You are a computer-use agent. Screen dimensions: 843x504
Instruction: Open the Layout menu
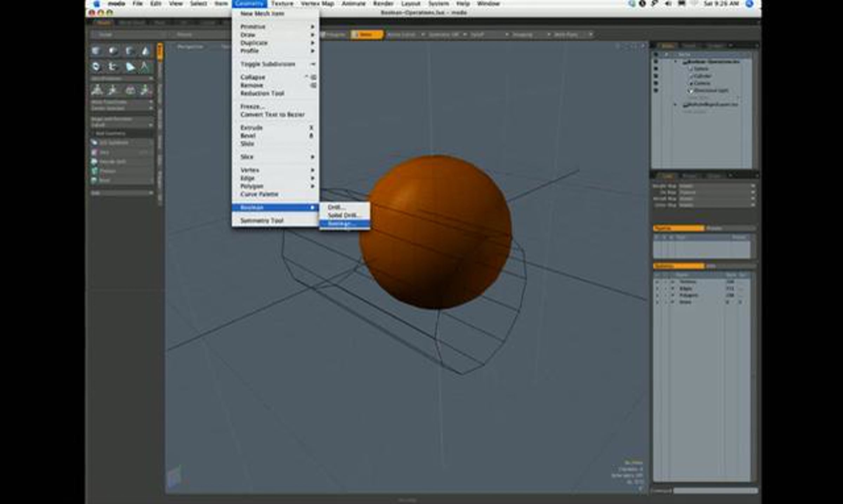click(411, 4)
